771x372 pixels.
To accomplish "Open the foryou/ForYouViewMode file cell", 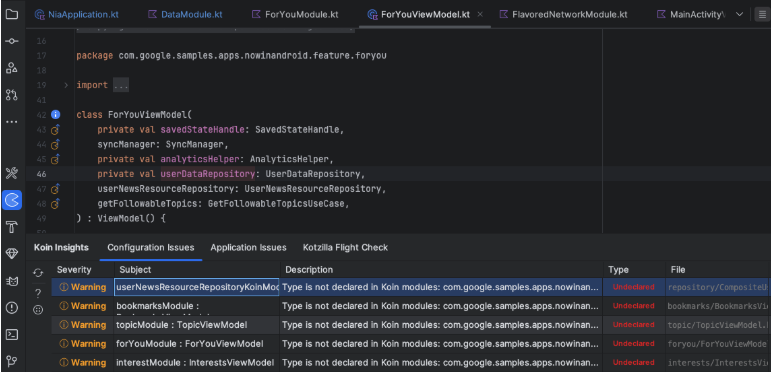I will tap(717, 344).
